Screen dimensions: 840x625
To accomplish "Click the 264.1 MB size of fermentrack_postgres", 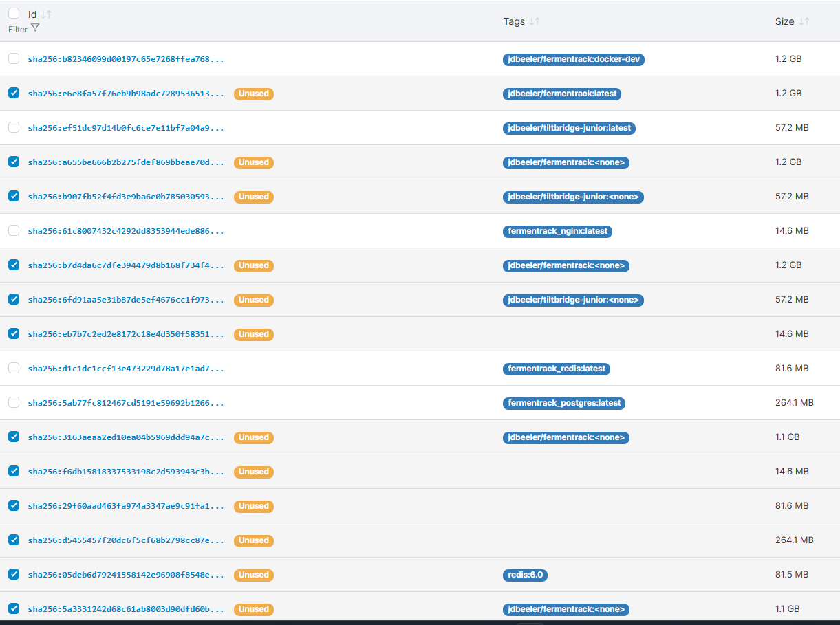I will [795, 403].
